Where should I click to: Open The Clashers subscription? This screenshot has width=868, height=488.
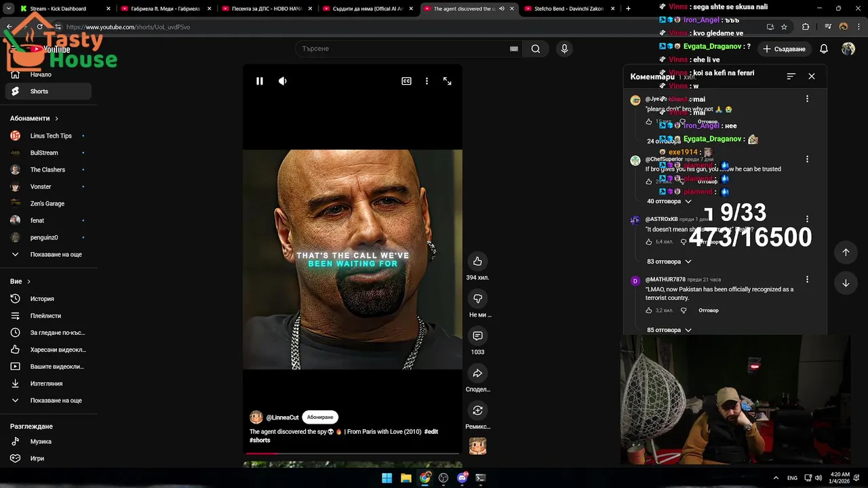tap(47, 169)
